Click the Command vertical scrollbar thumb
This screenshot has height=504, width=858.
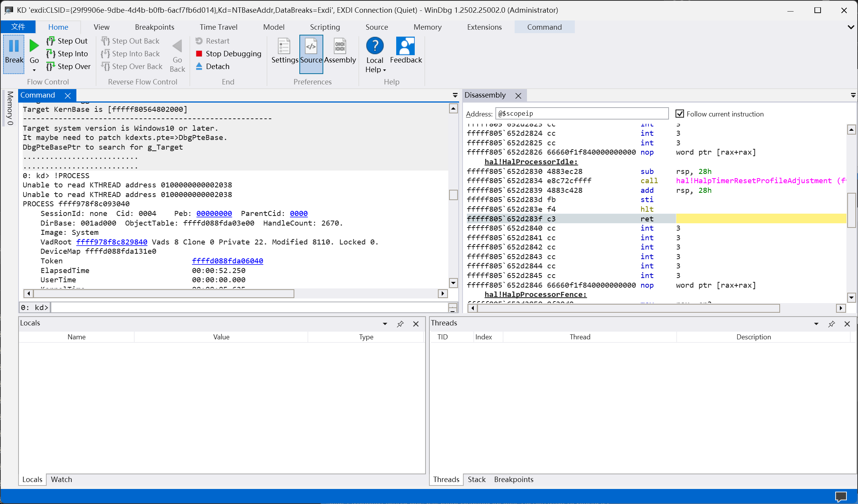pyautogui.click(x=453, y=195)
